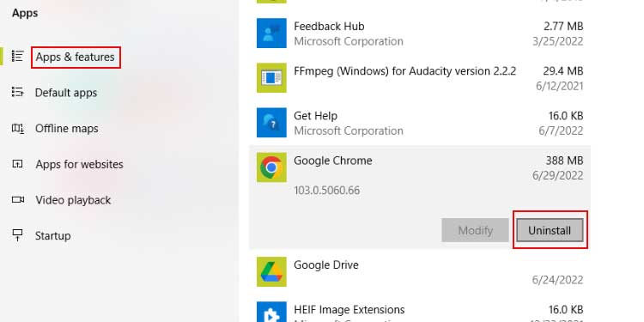
Task: Click the Default apps sidebar icon
Action: pos(17,92)
